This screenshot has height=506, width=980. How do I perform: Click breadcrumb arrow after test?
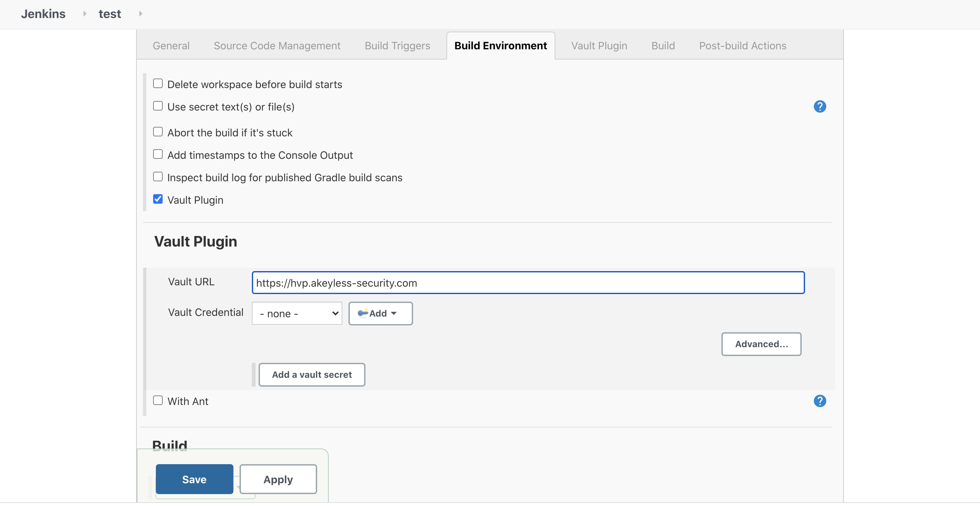click(x=141, y=14)
